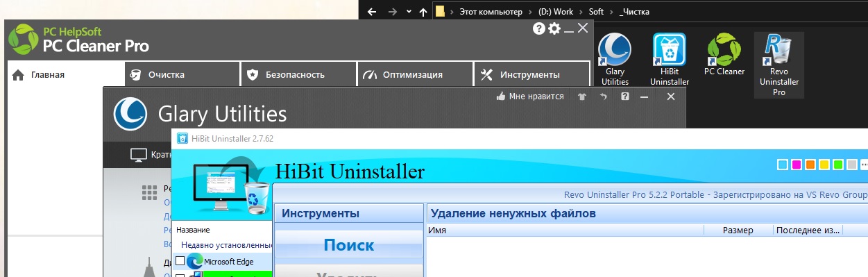Switch to 'Инструменты' tab in PC Cleaner
This screenshot has width=868, height=277.
point(532,75)
